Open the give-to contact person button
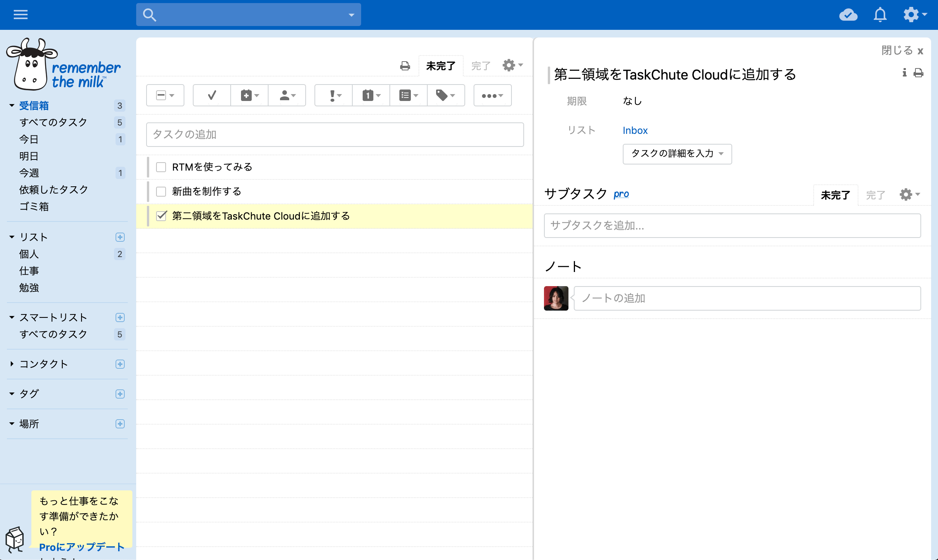 tap(287, 95)
